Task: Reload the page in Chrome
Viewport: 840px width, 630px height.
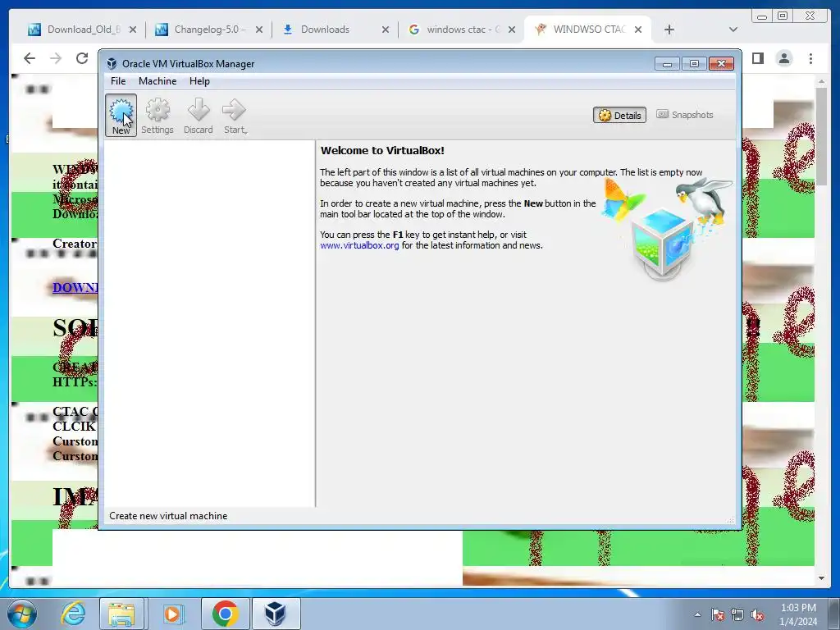Action: [82, 58]
